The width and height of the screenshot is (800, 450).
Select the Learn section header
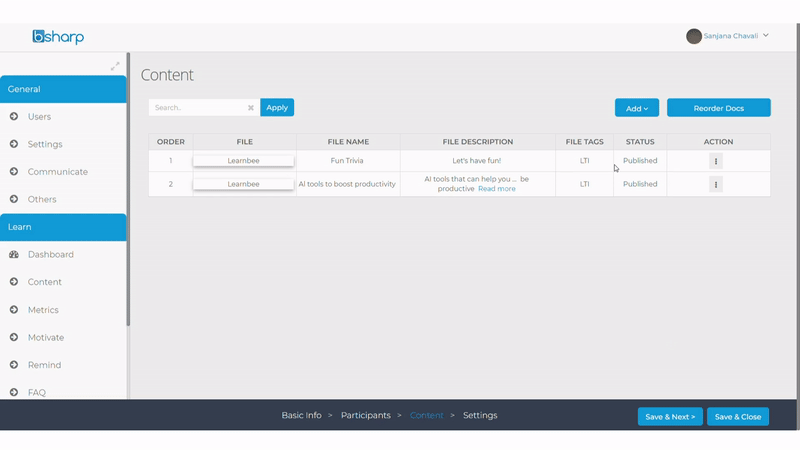[63, 227]
